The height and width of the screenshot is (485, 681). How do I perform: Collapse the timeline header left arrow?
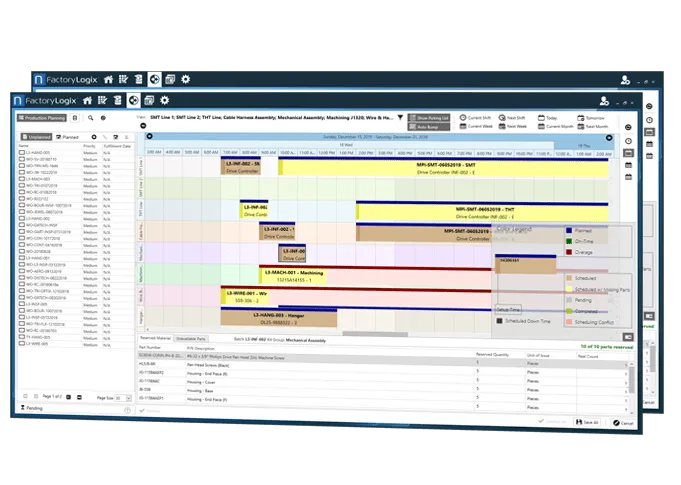click(x=149, y=136)
